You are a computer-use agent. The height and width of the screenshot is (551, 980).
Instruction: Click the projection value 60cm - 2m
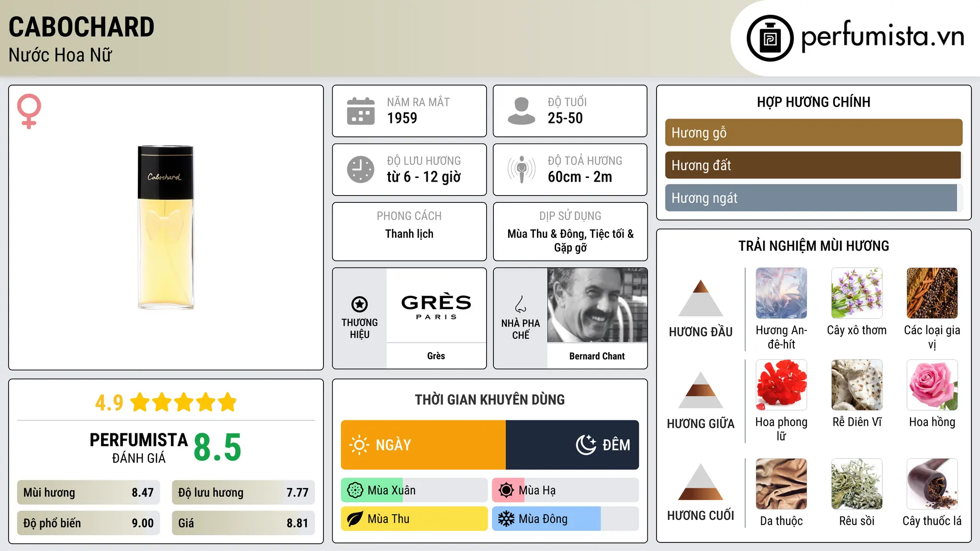click(580, 177)
